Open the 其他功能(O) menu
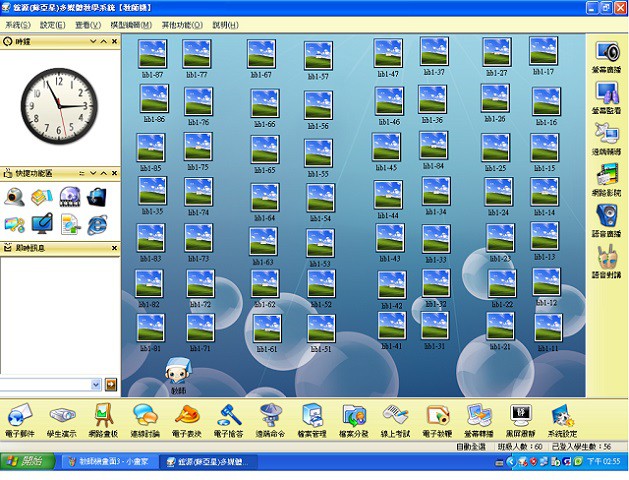 [181, 24]
